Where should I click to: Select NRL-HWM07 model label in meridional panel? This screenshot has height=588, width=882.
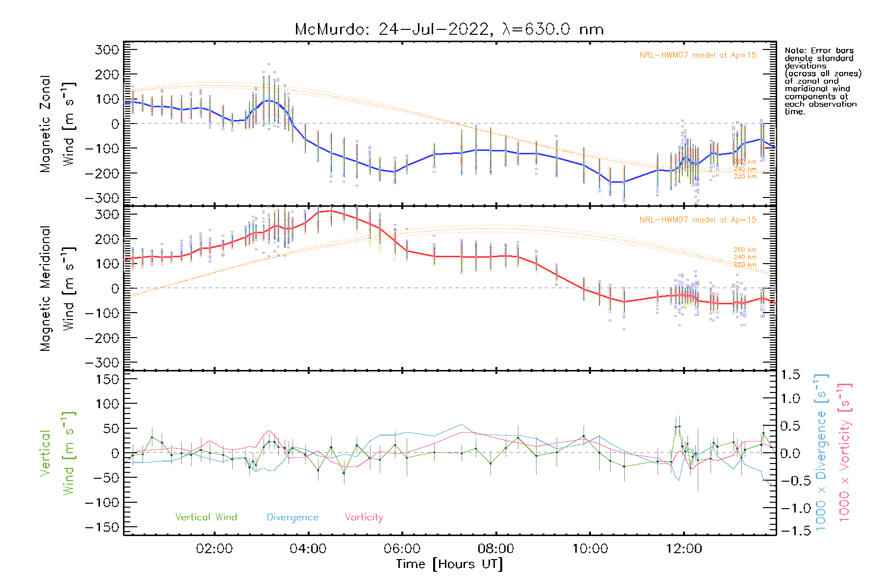pos(698,220)
